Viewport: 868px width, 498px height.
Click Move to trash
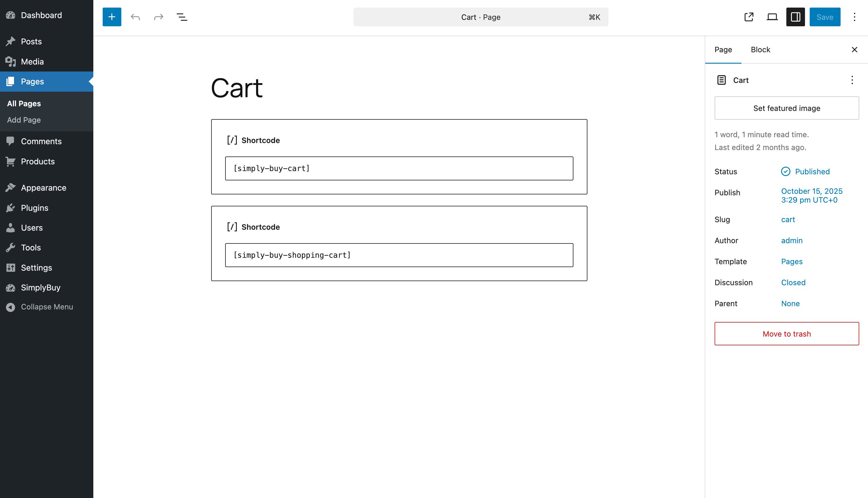click(x=786, y=334)
